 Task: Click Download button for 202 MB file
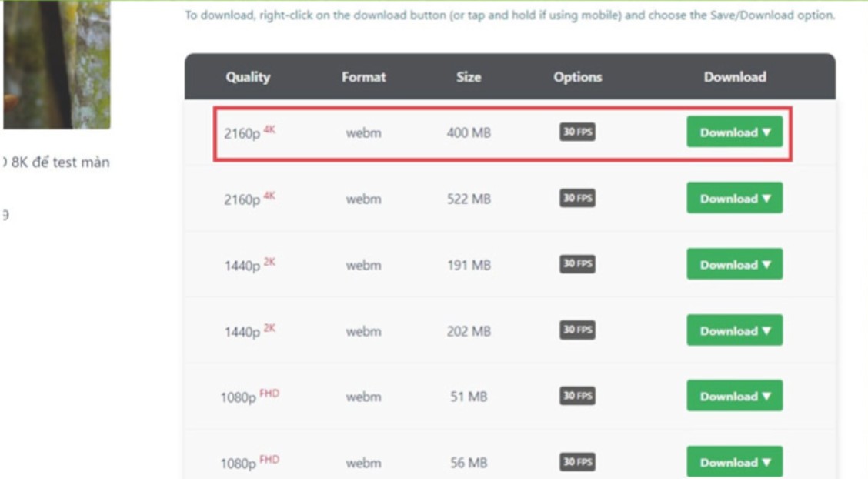pyautogui.click(x=734, y=330)
